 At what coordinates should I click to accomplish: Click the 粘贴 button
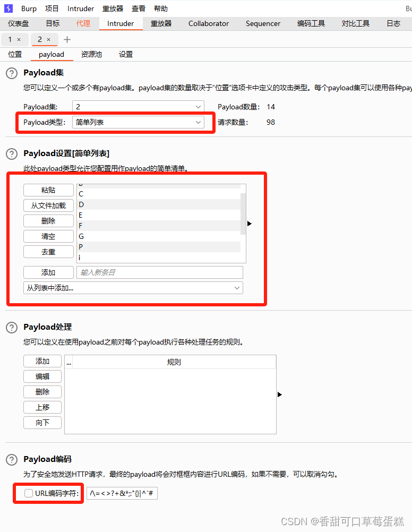click(48, 190)
